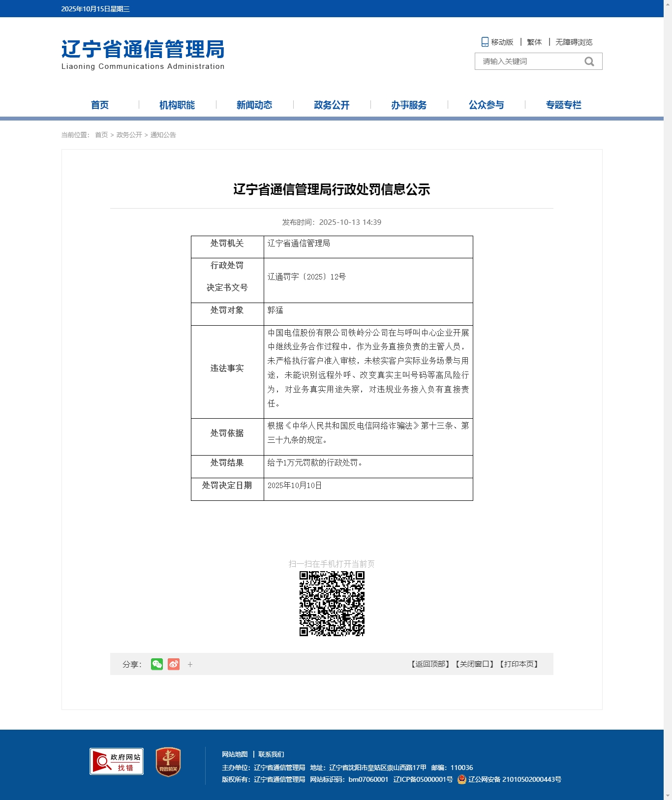
Task: Go to 首页 in breadcrumb
Action: click(x=101, y=135)
